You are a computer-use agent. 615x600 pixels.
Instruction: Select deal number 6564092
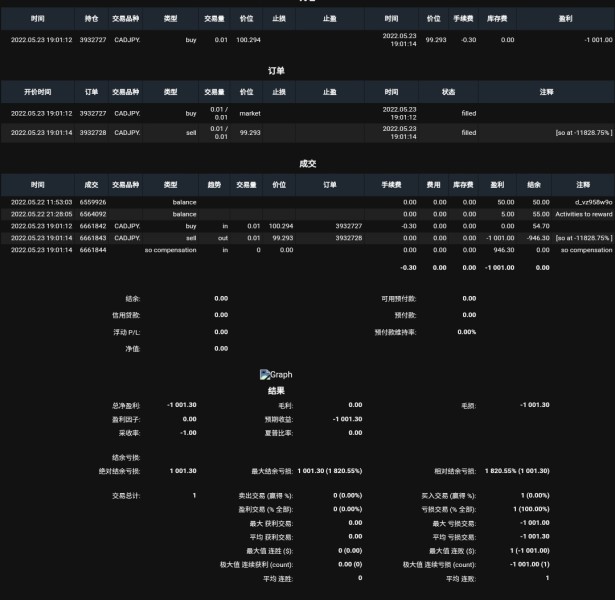click(93, 214)
